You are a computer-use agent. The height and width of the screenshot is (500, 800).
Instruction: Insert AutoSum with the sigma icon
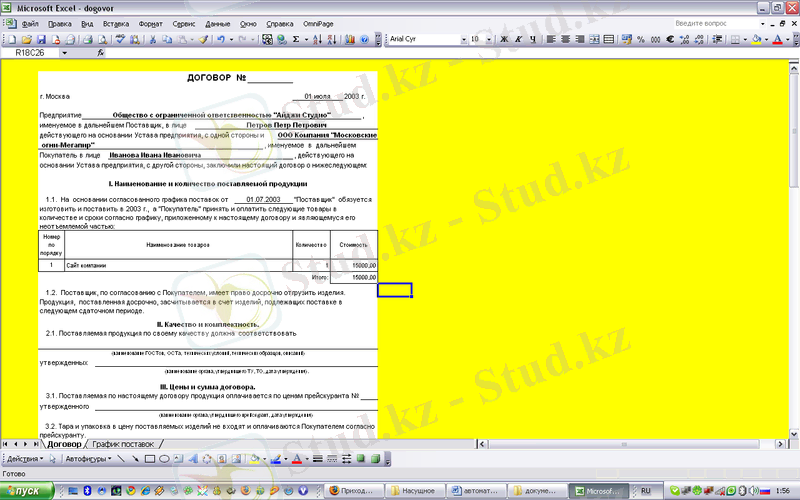pos(295,39)
